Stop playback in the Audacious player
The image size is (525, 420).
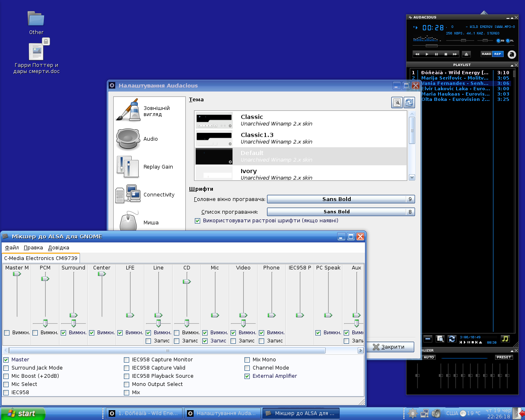pyautogui.click(x=446, y=54)
